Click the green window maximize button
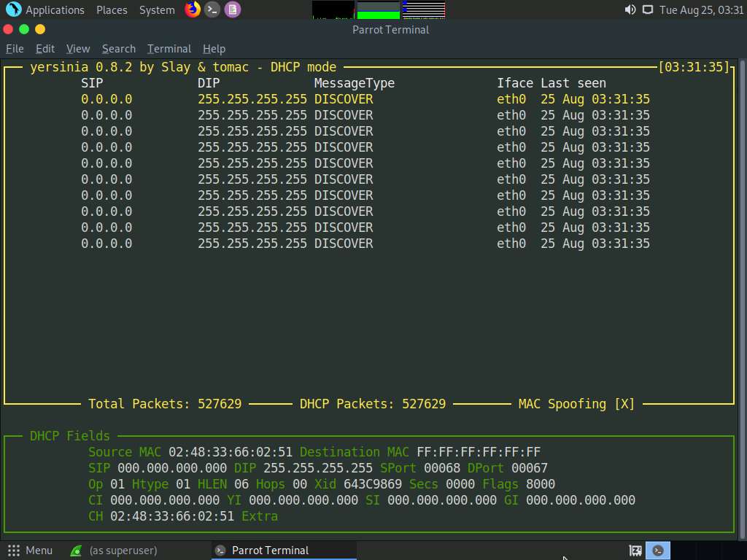Image resolution: width=747 pixels, height=560 pixels. click(x=24, y=29)
